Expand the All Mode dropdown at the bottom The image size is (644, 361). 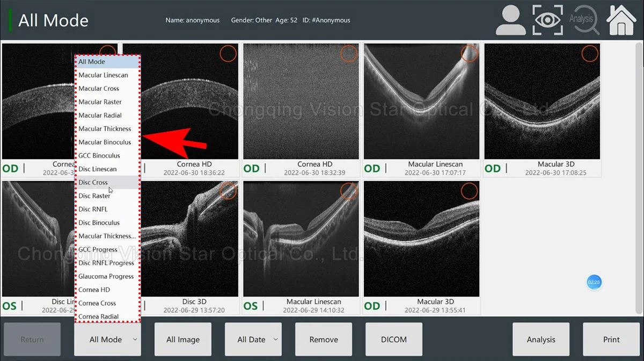pos(107,340)
